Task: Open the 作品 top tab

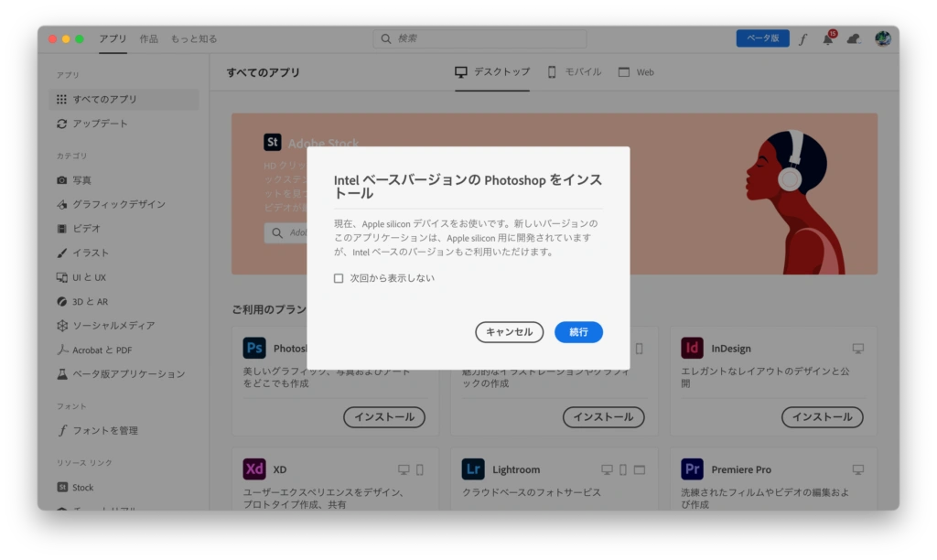Action: (149, 38)
